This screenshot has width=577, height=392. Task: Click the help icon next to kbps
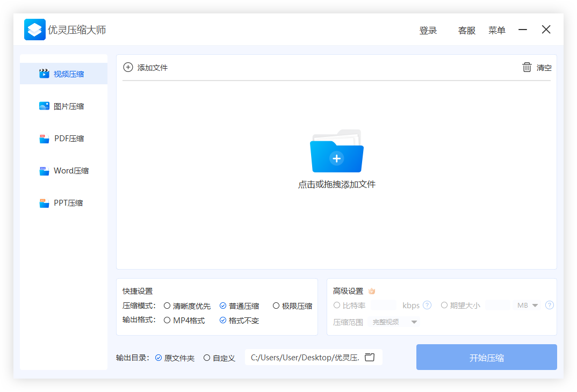pos(427,305)
